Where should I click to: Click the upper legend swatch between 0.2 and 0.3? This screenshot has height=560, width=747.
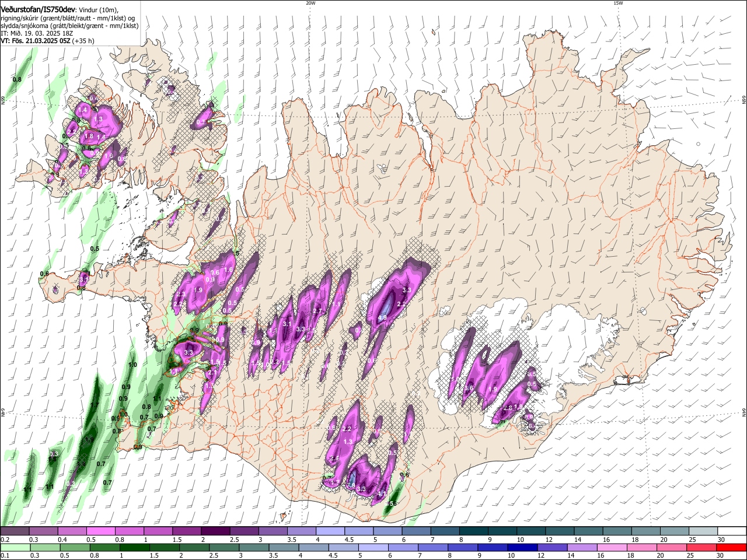[x=15, y=531]
